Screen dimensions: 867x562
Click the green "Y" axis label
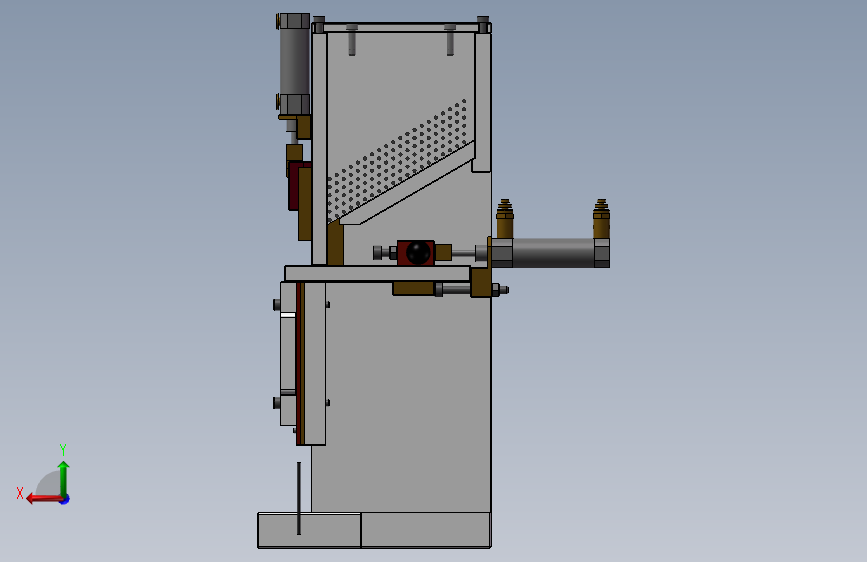[63, 449]
